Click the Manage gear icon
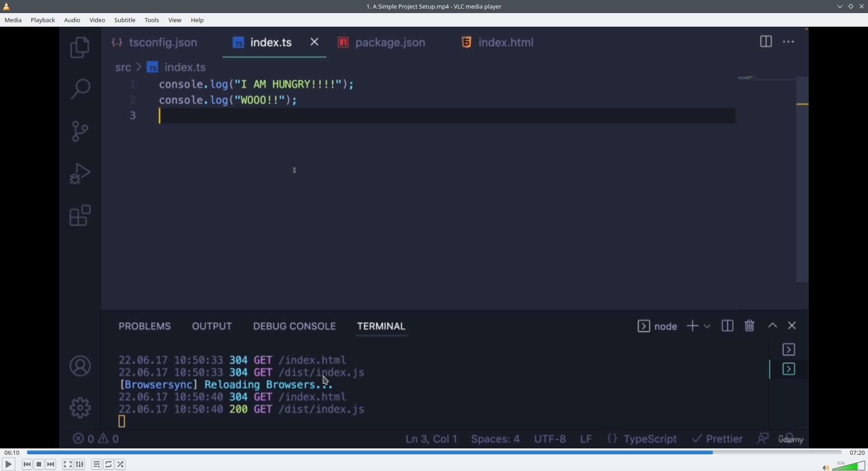 coord(80,408)
